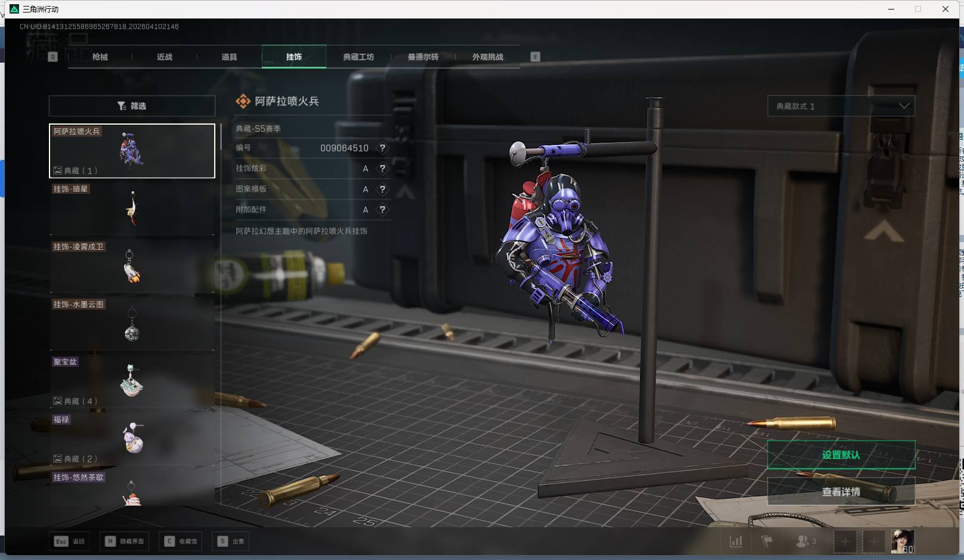
Task: Click the question mark for 附加配件
Action: [x=382, y=210]
